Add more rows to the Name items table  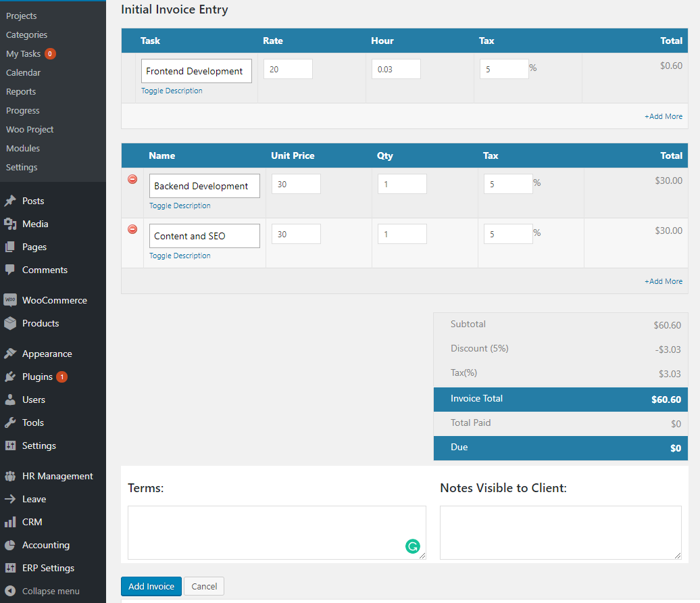click(663, 281)
